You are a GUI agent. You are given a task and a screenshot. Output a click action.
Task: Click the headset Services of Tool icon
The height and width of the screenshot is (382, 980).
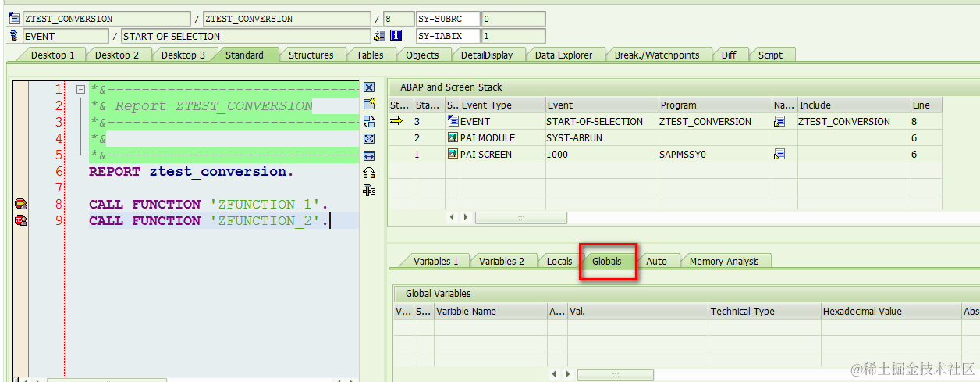(370, 173)
